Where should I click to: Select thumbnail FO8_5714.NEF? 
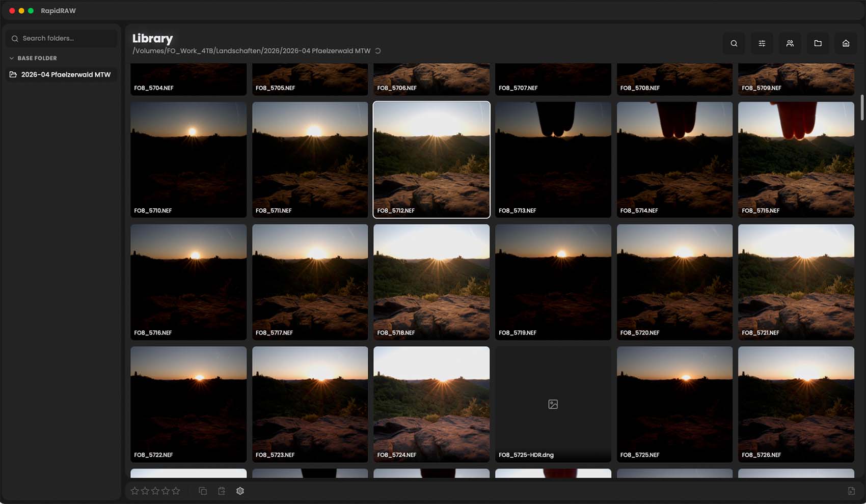pos(674,160)
